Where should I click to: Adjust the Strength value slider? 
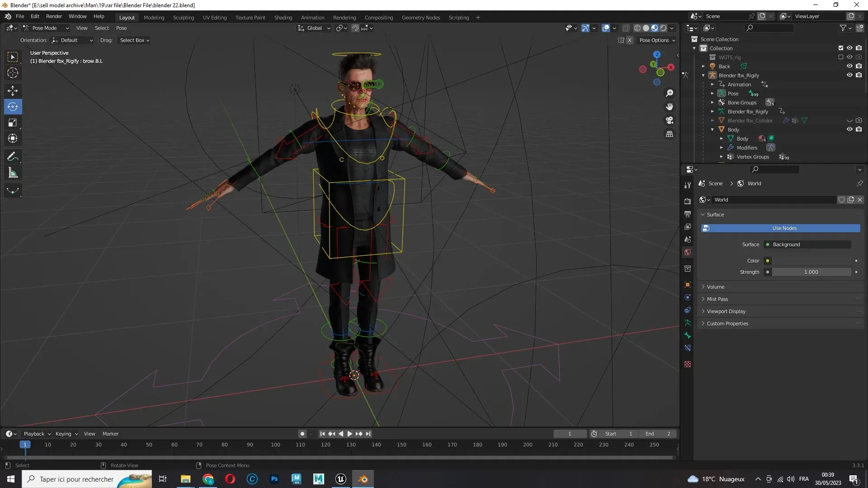pyautogui.click(x=811, y=272)
